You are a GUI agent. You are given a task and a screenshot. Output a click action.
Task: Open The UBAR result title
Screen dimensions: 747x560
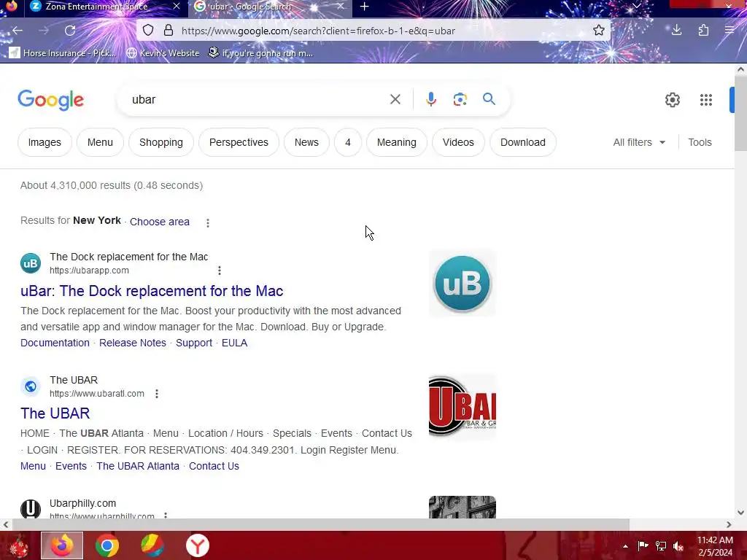click(55, 413)
